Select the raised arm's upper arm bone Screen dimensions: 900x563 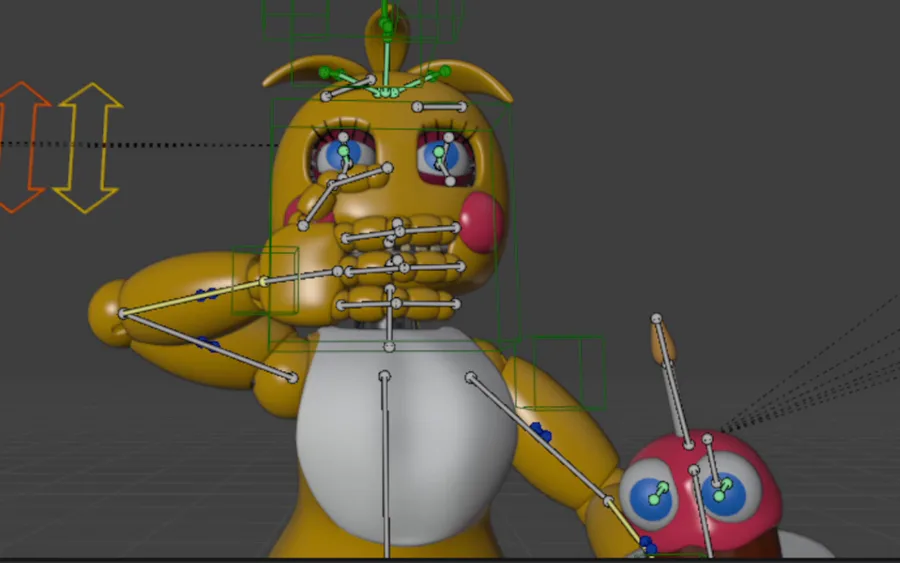pos(208,345)
